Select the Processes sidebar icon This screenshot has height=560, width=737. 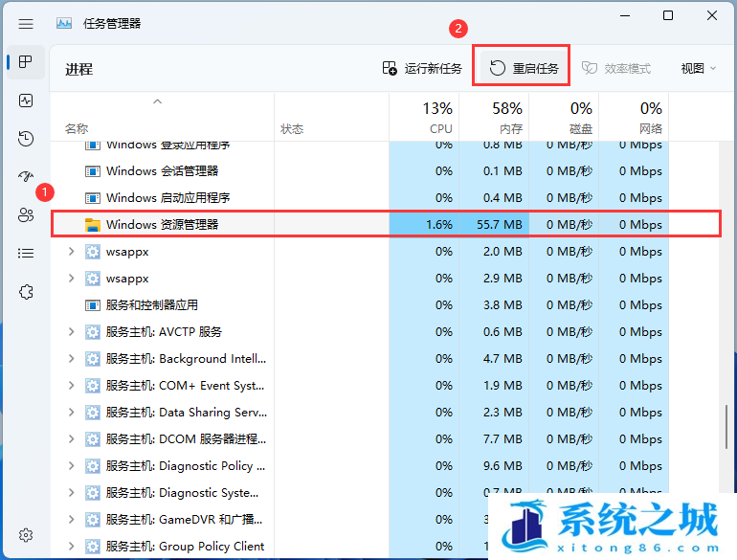(x=26, y=62)
